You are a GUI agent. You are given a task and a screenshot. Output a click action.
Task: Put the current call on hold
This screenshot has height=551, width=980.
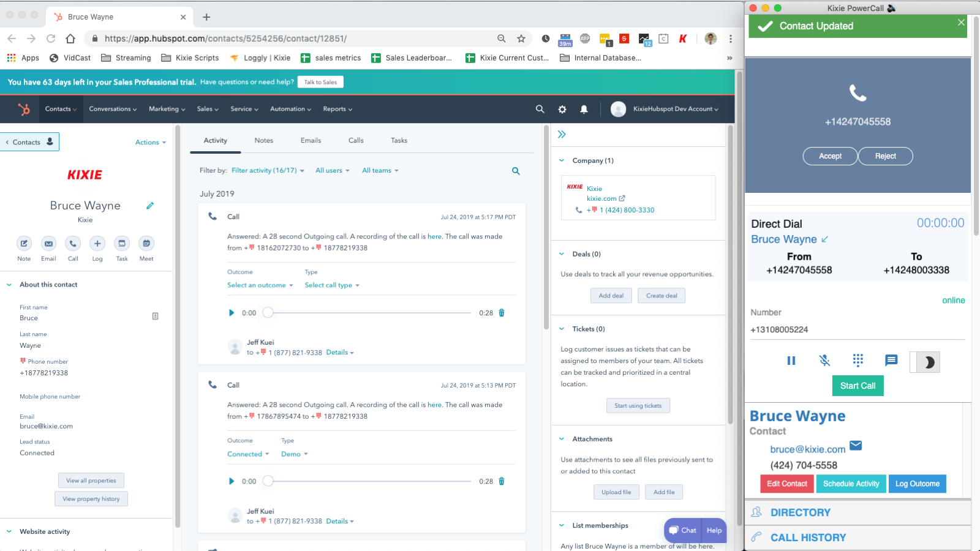tap(791, 360)
